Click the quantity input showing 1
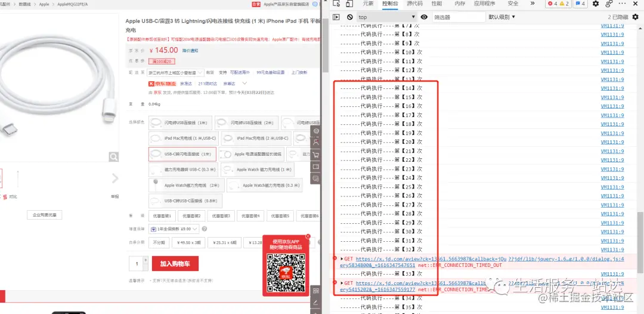 click(x=137, y=263)
